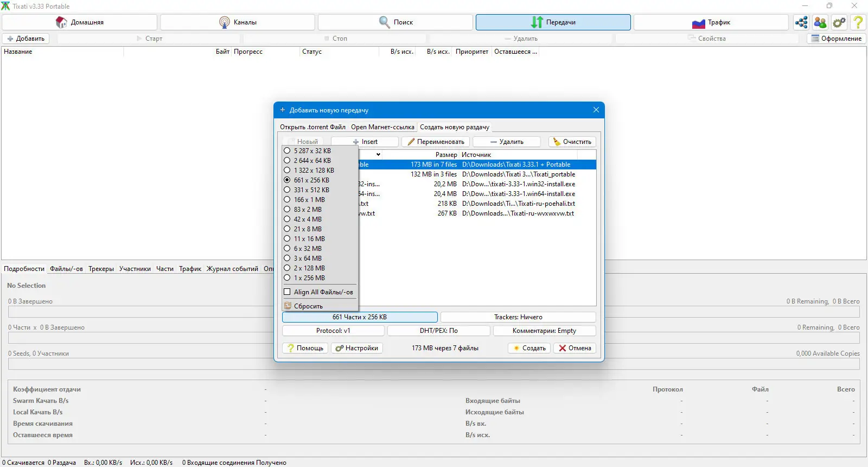The width and height of the screenshot is (868, 467).
Task: Select the row showing 132 MB in 3 files
Action: click(477, 174)
